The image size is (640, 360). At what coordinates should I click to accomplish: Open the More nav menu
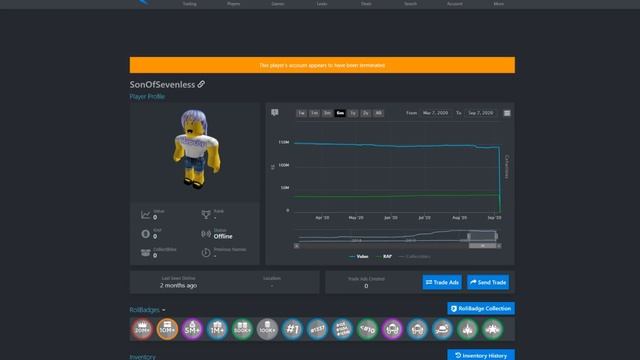tap(498, 4)
